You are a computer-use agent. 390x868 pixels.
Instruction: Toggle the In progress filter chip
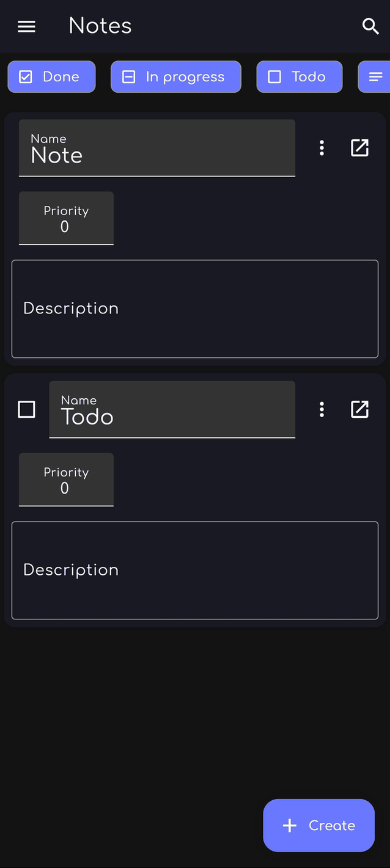point(175,77)
